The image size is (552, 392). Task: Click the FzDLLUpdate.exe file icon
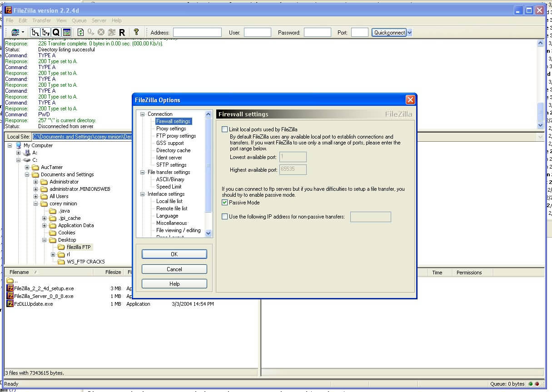10,304
